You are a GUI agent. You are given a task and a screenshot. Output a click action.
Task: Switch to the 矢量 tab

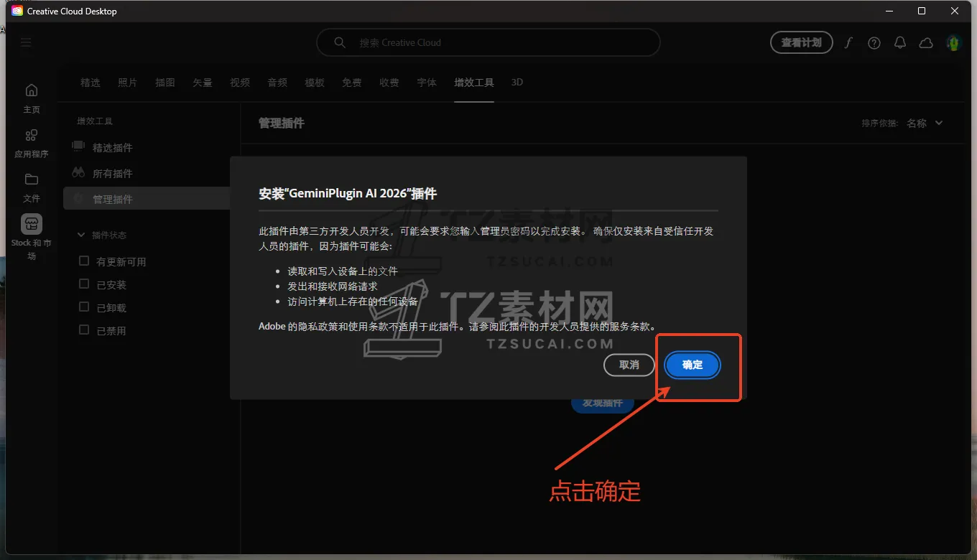click(203, 83)
